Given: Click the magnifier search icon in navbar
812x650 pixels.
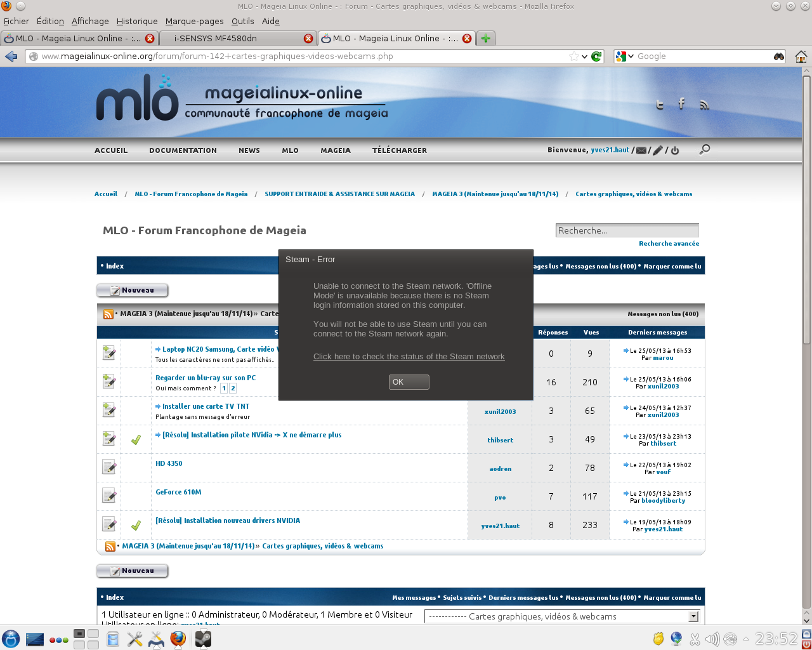Looking at the screenshot, I should (704, 150).
